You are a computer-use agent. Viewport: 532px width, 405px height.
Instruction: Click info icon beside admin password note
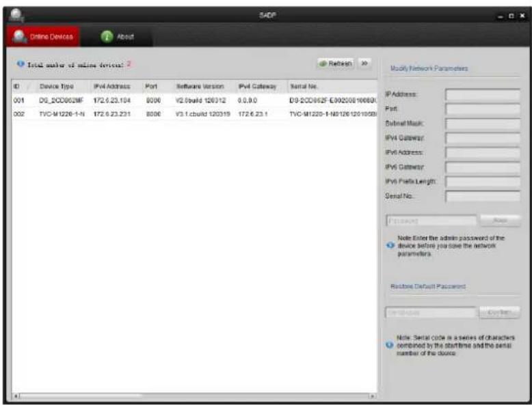coord(390,246)
